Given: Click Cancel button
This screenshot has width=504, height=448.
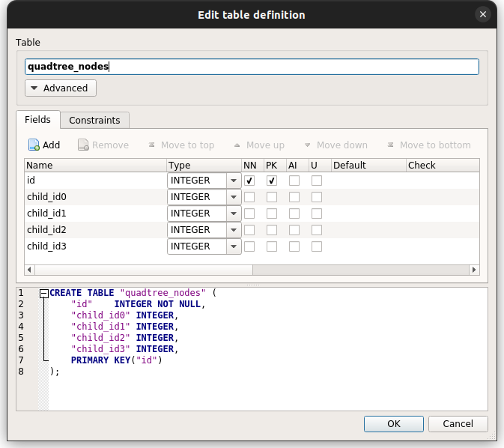Looking at the screenshot, I should tap(458, 424).
